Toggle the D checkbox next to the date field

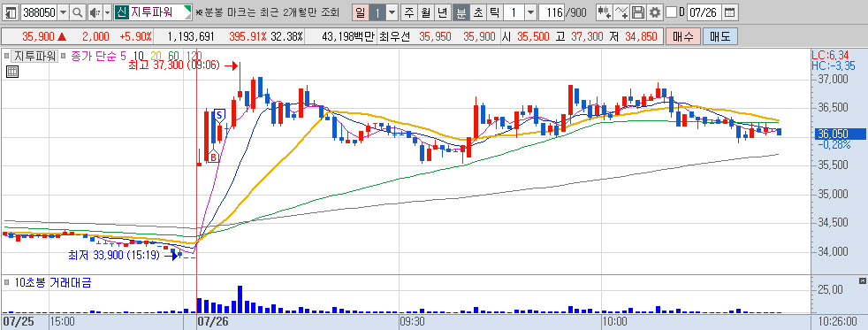point(671,12)
